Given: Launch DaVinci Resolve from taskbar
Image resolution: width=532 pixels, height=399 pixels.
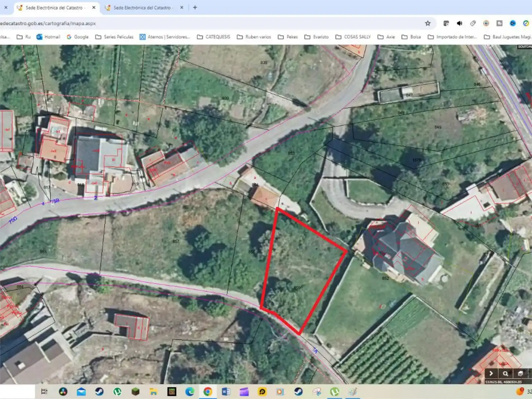Looking at the screenshot, I should [63, 392].
